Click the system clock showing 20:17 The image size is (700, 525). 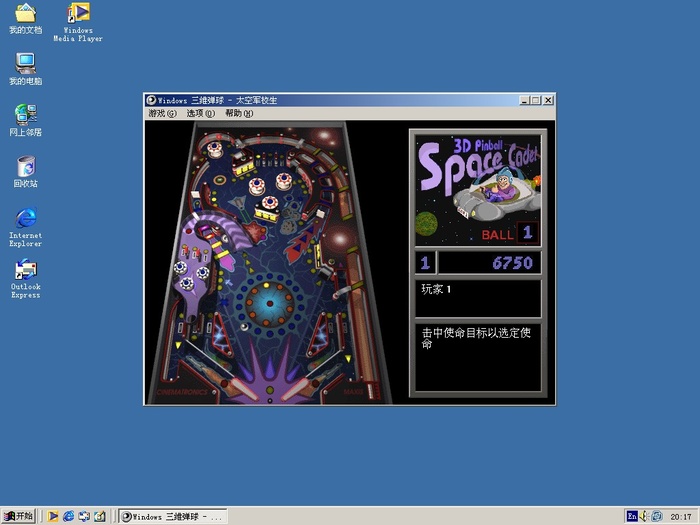[680, 516]
